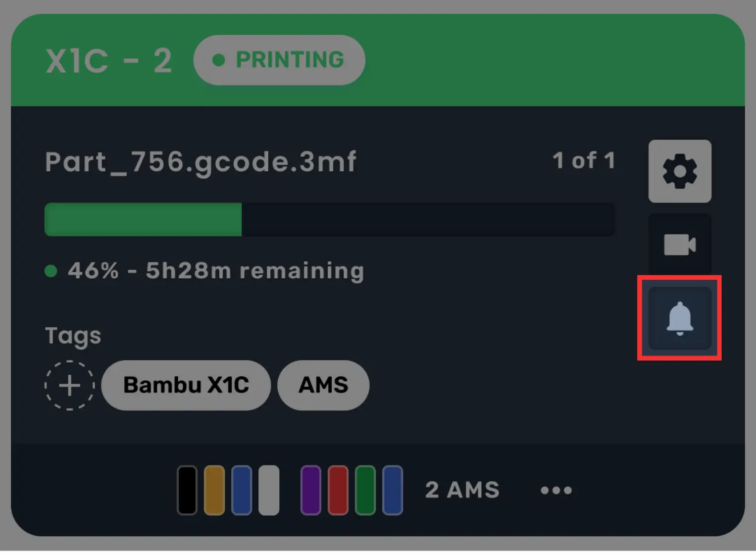
Task: Add a new tag with plus circle
Action: [x=69, y=385]
